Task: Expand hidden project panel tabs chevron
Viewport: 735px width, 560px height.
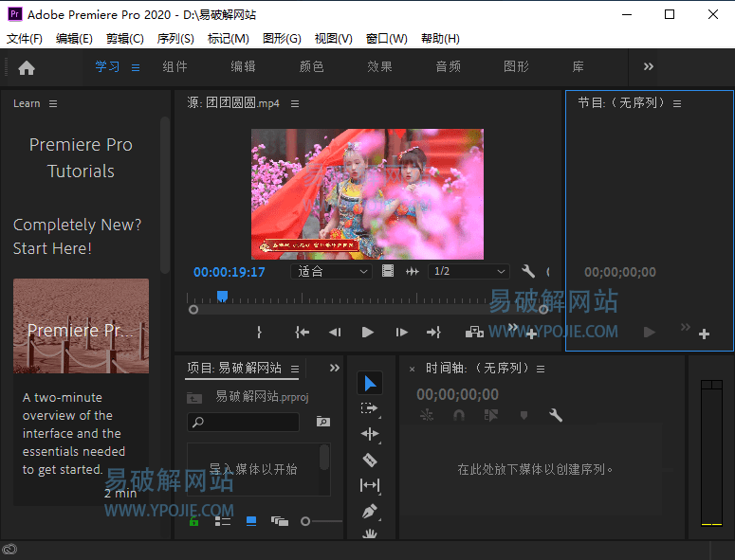Action: coord(334,368)
